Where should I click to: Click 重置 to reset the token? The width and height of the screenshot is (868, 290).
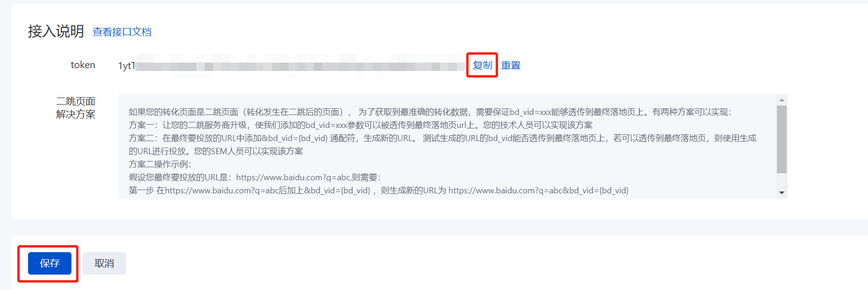(x=511, y=65)
